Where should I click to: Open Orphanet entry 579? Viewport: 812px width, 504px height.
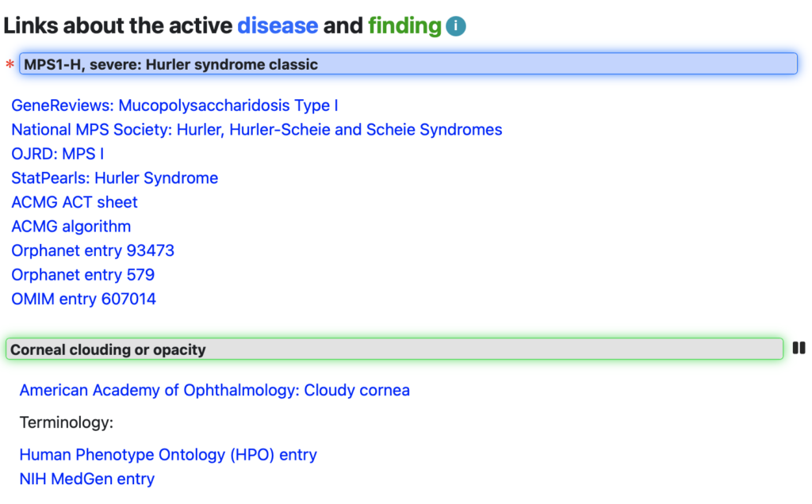(x=82, y=275)
